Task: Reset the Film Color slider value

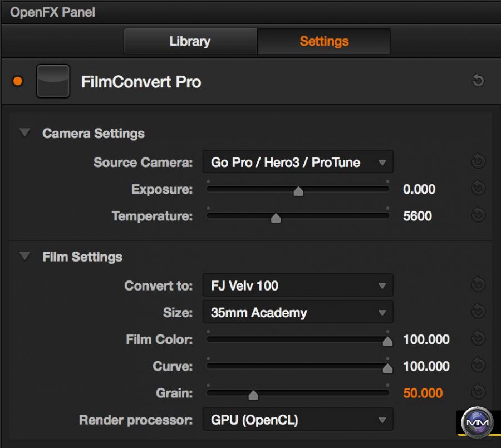Action: click(478, 339)
